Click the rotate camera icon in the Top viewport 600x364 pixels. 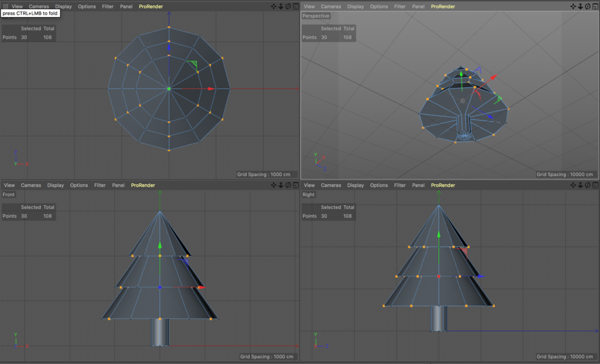tap(288, 6)
